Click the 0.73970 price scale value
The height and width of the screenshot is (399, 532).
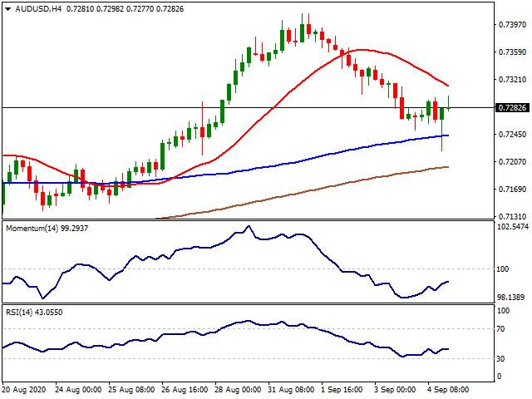point(512,25)
